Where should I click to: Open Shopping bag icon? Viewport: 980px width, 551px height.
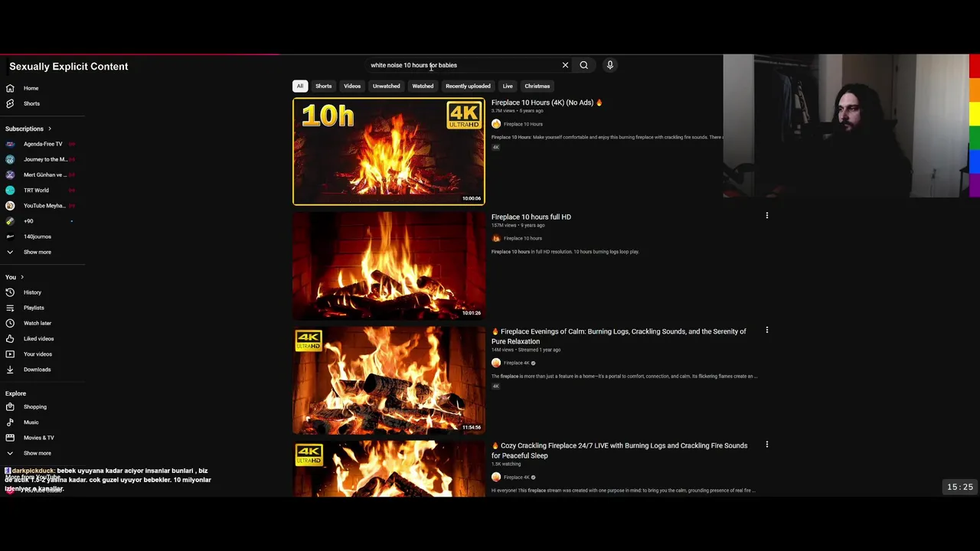pyautogui.click(x=10, y=406)
